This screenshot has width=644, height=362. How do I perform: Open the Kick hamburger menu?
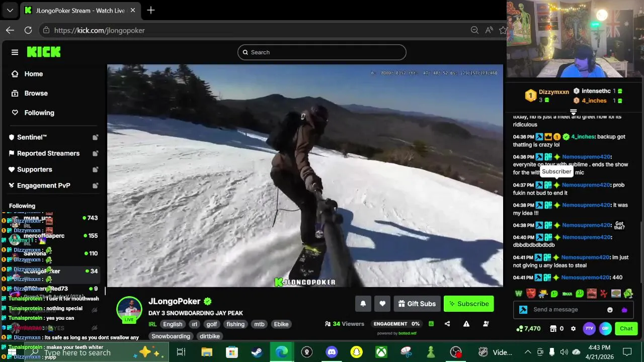15,52
